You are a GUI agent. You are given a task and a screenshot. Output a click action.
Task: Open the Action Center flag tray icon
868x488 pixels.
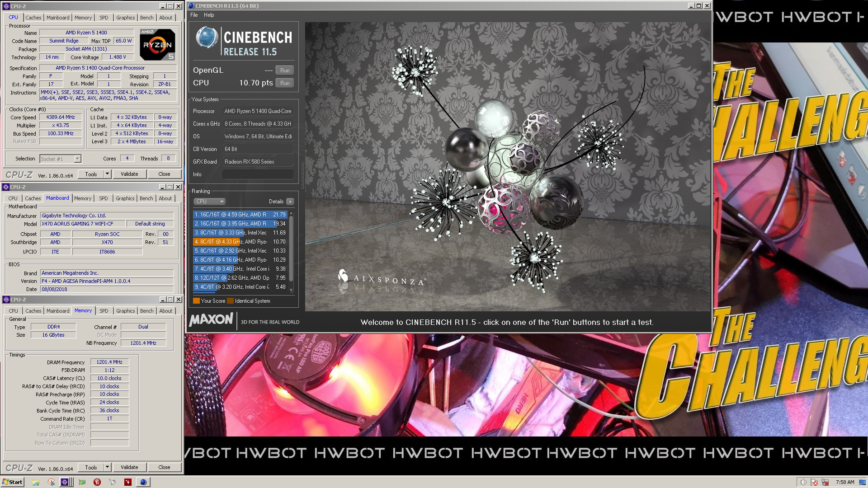[x=814, y=482]
